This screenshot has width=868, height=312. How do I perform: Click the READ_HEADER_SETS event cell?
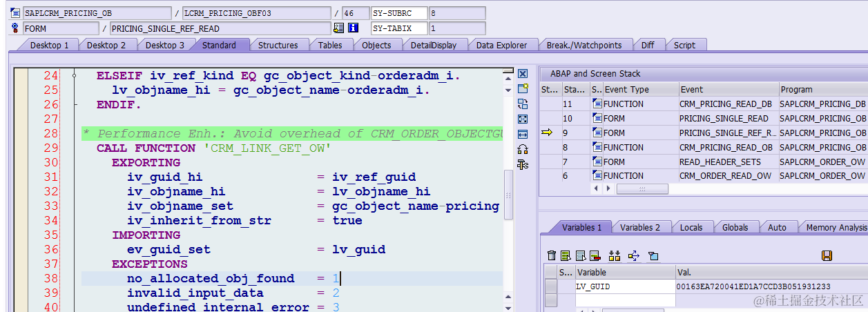728,162
